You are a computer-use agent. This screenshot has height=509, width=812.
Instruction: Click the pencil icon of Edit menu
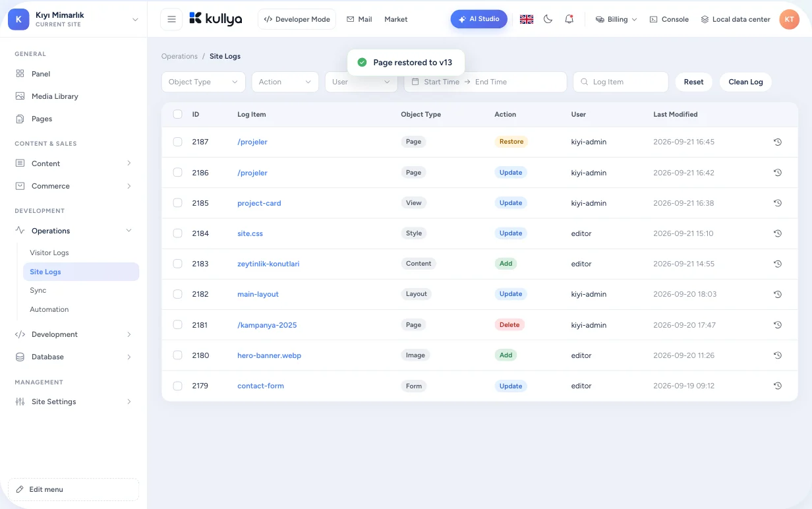pyautogui.click(x=20, y=489)
